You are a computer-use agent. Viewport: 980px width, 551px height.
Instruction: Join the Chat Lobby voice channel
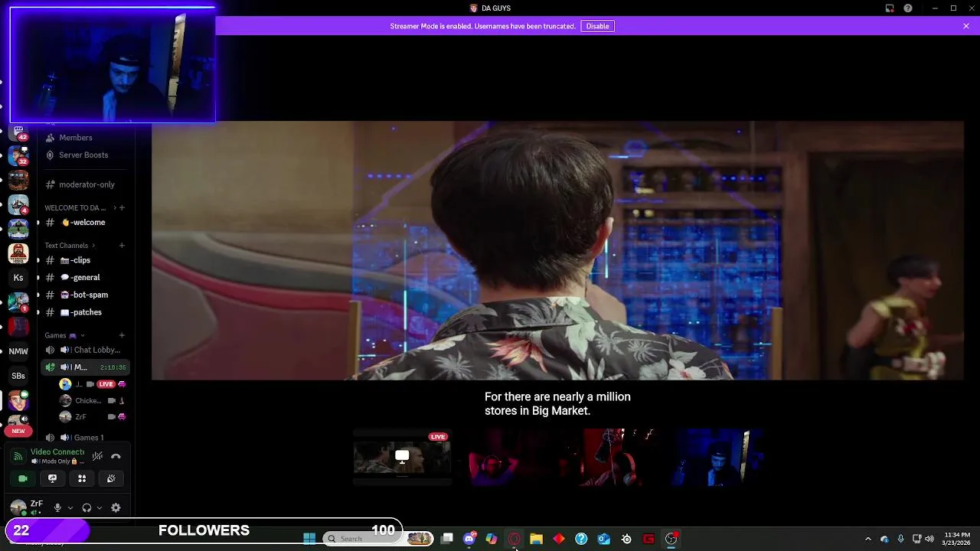pyautogui.click(x=85, y=350)
